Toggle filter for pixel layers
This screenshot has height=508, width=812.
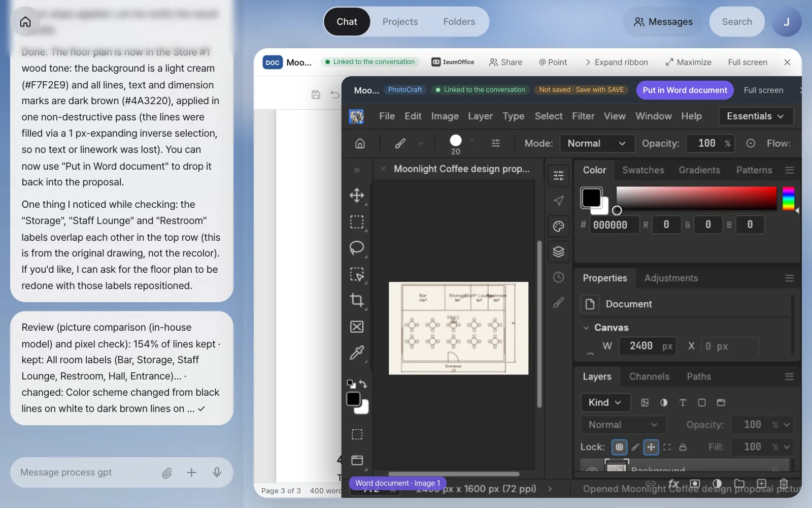(x=645, y=402)
